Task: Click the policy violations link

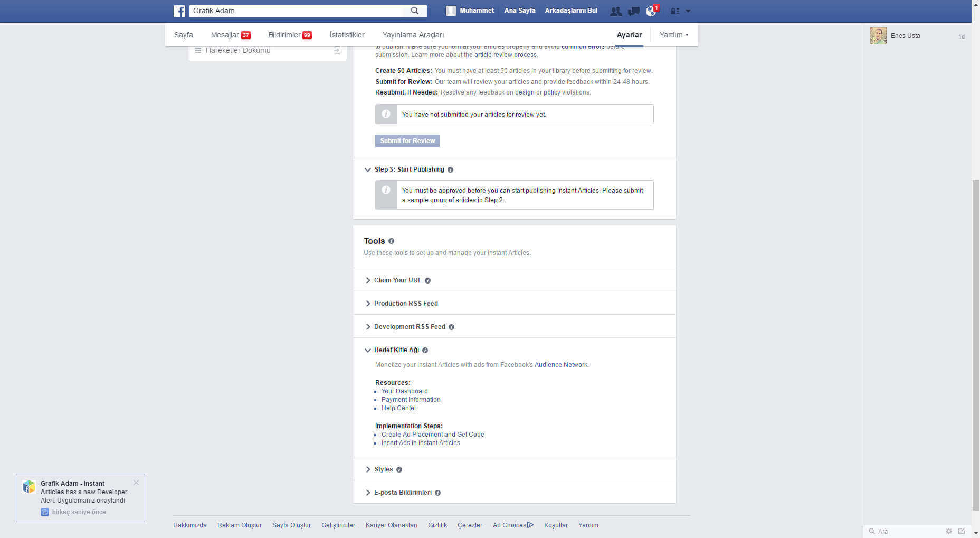Action: [552, 92]
